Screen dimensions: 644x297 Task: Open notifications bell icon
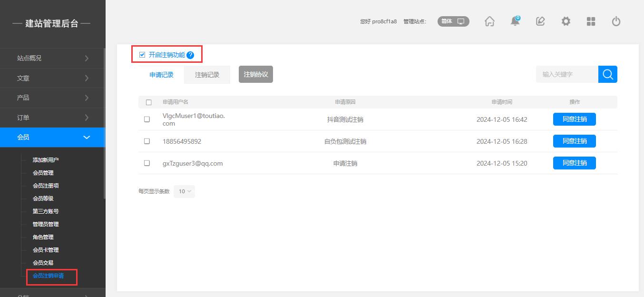pyautogui.click(x=515, y=21)
